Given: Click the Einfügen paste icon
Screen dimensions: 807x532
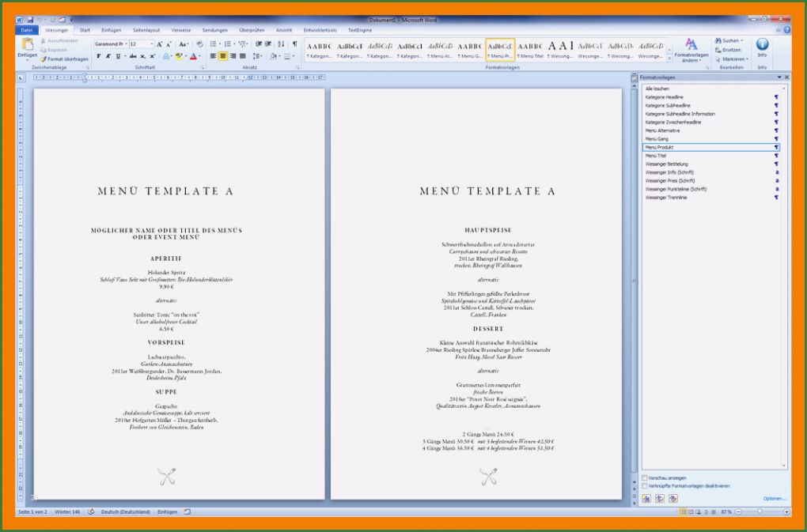Looking at the screenshot, I should 27,45.
